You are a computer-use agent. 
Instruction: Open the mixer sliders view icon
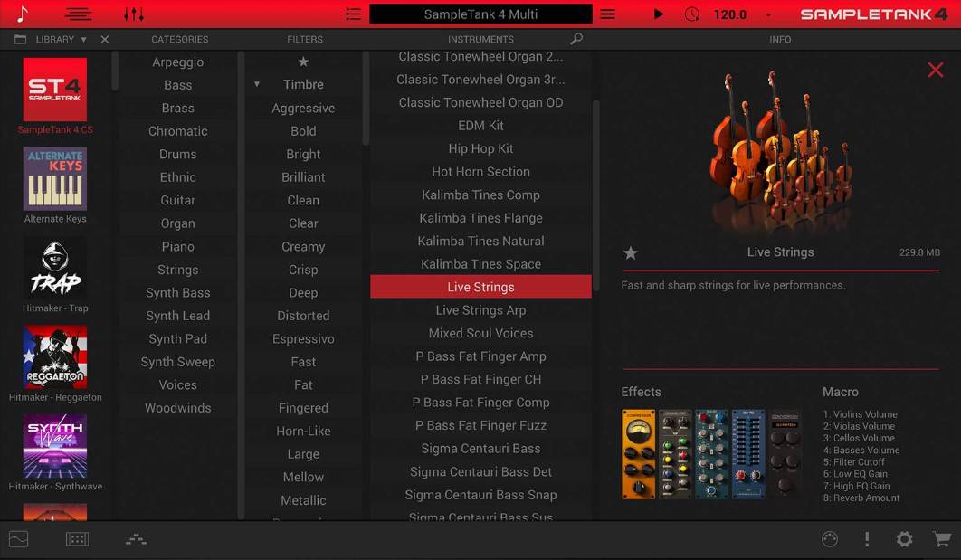133,14
